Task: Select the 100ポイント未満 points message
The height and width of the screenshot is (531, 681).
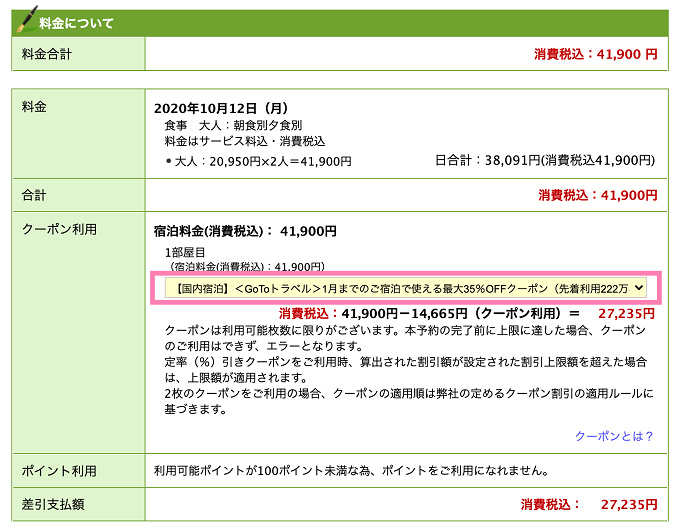Action: [x=351, y=470]
